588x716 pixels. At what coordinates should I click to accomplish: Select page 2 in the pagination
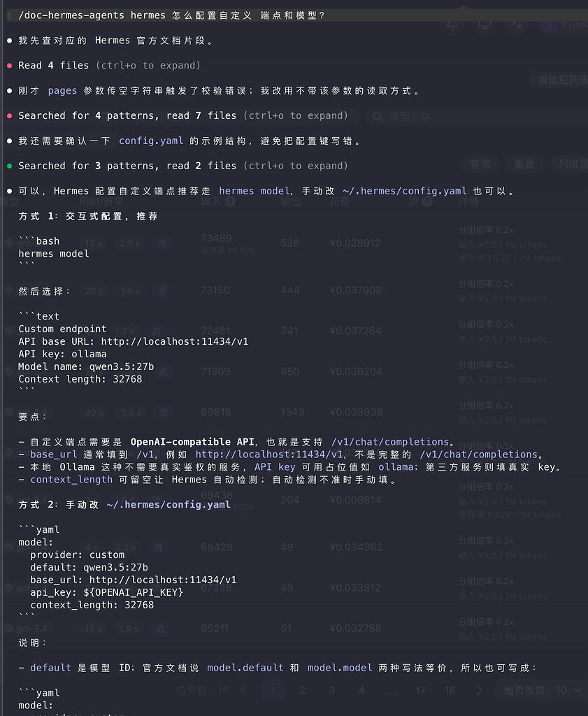point(302,690)
